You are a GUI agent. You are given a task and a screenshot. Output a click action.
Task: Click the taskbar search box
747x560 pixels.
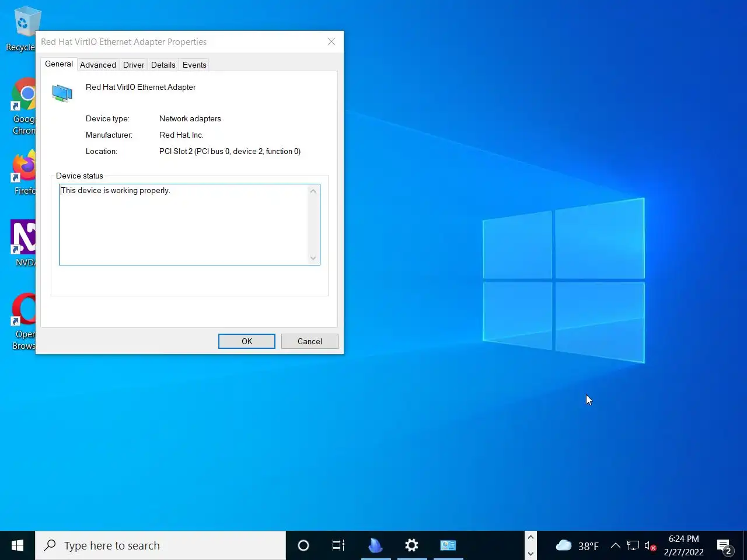[160, 545]
